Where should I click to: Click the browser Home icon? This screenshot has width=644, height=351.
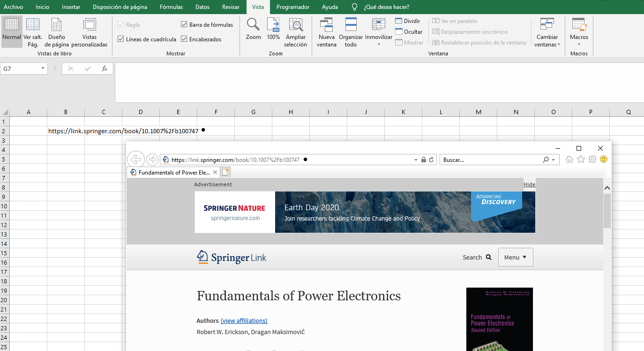tap(569, 160)
